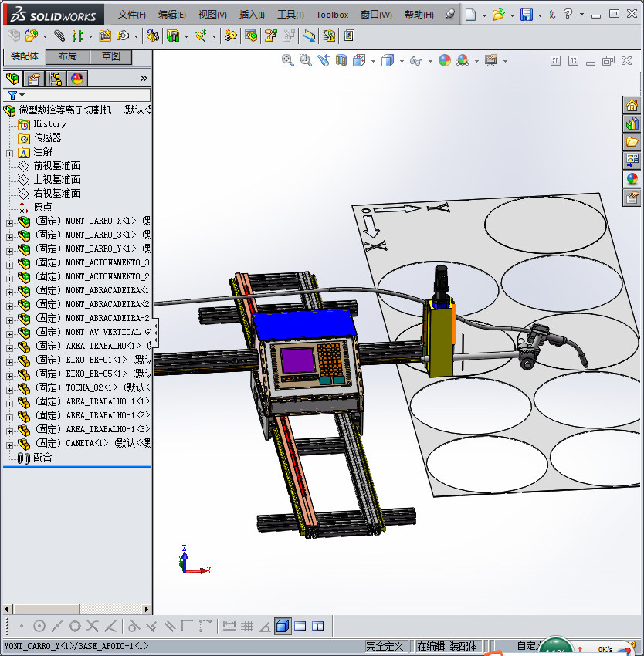Click the Previous View icon
The width and height of the screenshot is (644, 656).
(324, 61)
